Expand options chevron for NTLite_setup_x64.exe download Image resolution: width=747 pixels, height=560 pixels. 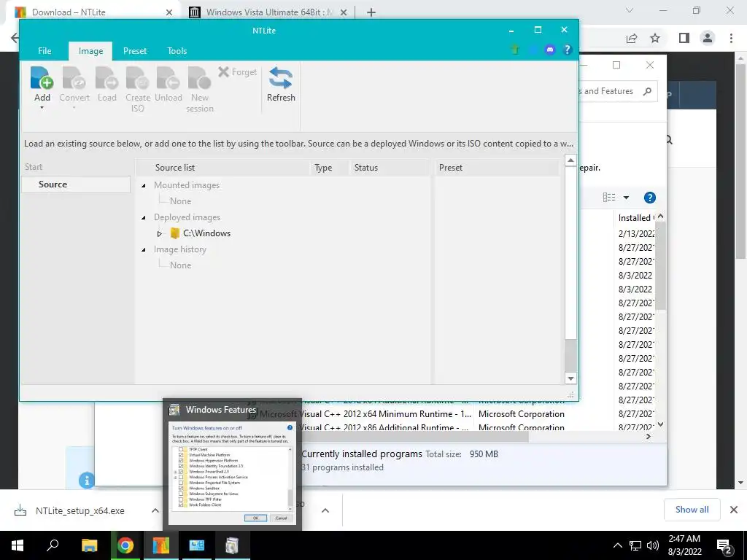(x=155, y=510)
